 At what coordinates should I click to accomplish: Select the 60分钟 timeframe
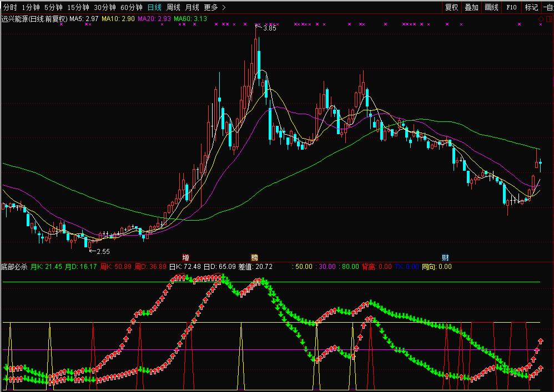pyautogui.click(x=132, y=7)
